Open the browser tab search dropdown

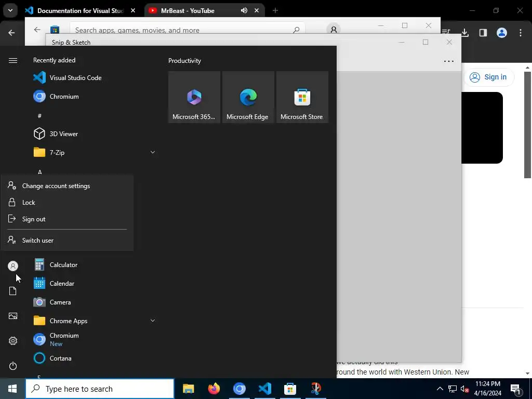tap(10, 10)
